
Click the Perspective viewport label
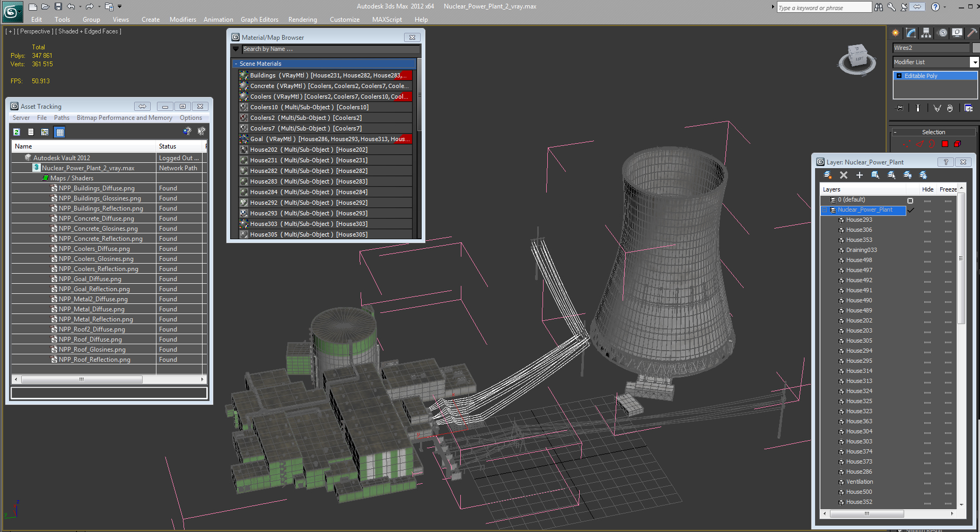35,31
